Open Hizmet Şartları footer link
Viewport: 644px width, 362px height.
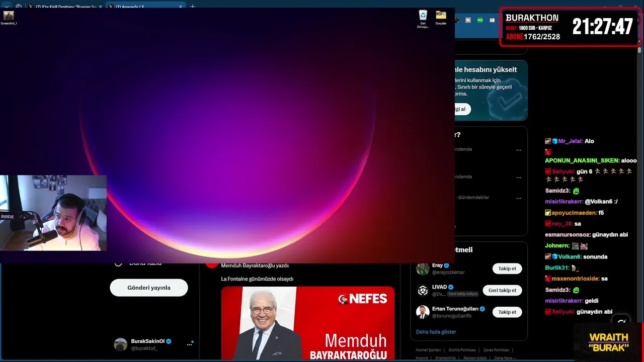point(428,350)
